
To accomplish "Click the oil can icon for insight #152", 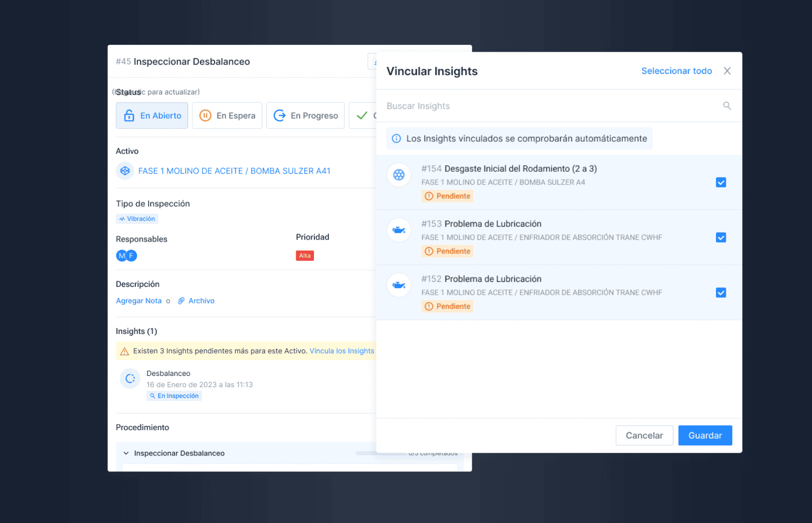I will (x=399, y=285).
